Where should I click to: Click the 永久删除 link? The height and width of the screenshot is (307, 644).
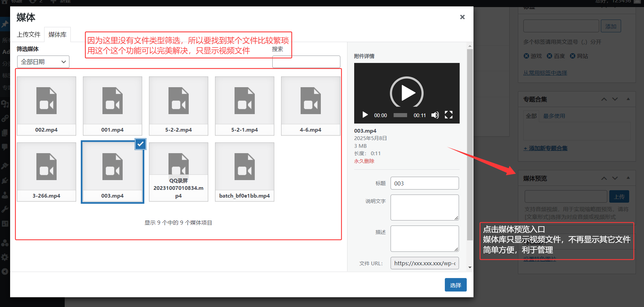(364, 161)
